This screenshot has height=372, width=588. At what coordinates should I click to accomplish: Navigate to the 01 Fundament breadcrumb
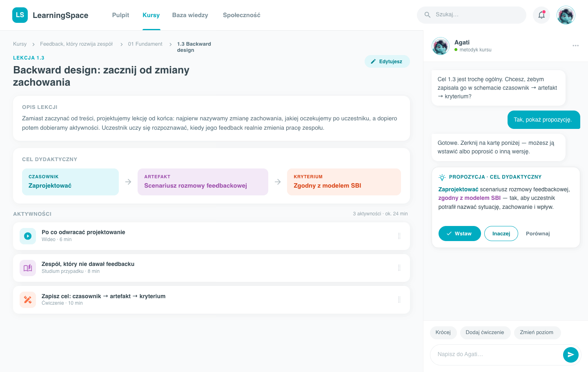[x=145, y=44]
